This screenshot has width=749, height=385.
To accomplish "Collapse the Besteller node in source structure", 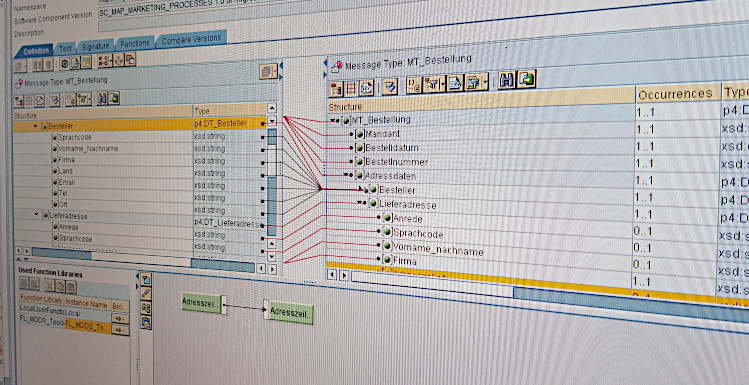I will coord(35,126).
